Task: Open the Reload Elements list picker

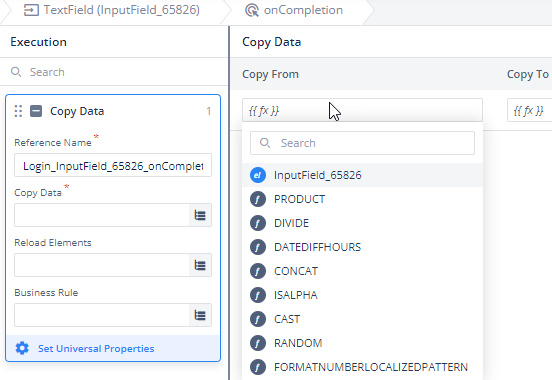Action: tap(200, 265)
